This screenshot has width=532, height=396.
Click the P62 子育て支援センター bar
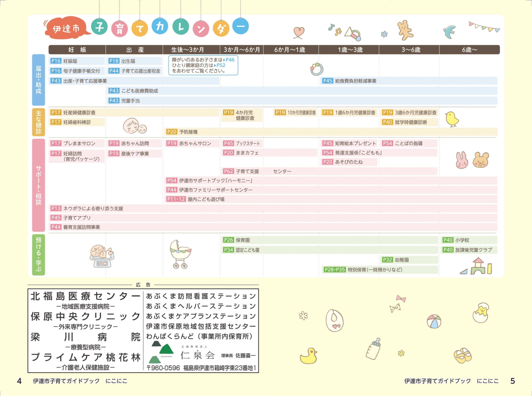click(x=329, y=171)
